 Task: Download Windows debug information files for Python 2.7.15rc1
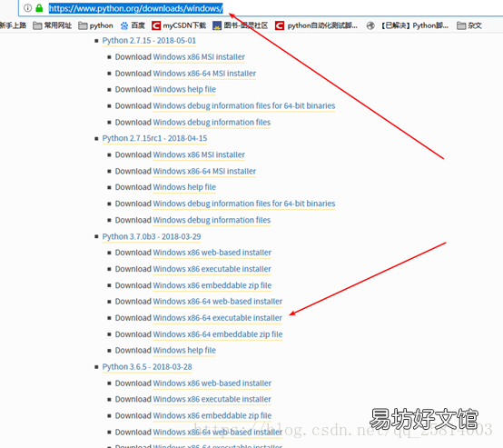click(x=212, y=220)
